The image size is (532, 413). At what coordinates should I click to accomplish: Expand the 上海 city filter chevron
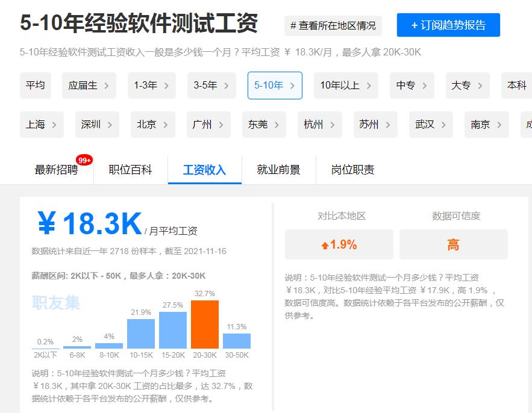pos(54,125)
